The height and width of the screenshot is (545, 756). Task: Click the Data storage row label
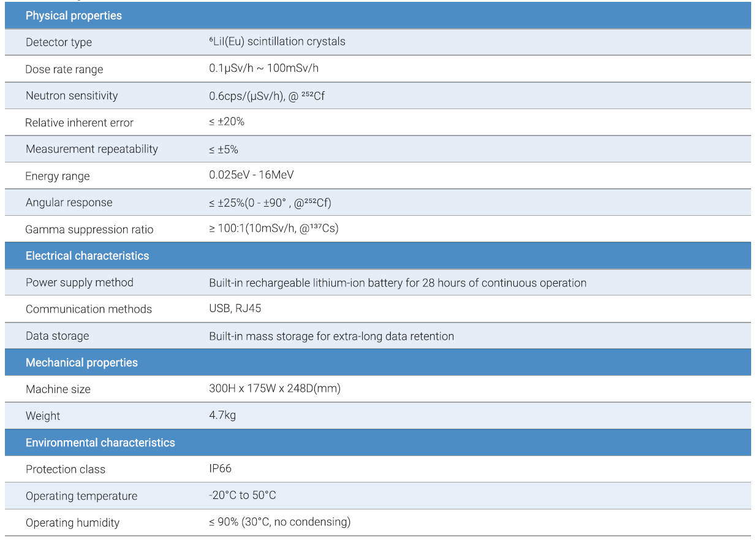[57, 336]
